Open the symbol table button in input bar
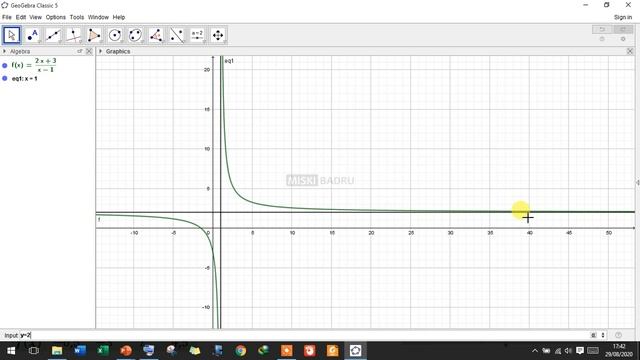The width and height of the screenshot is (640, 360). pyautogui.click(x=593, y=335)
